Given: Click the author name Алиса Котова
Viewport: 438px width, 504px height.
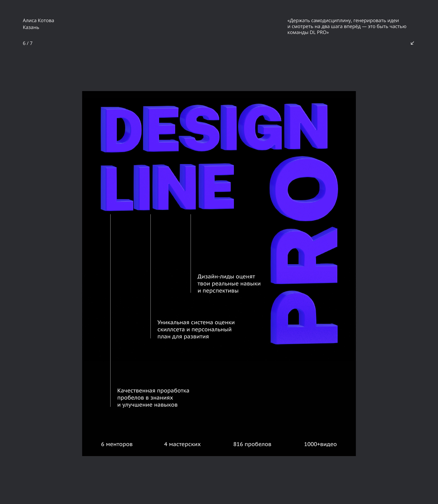Looking at the screenshot, I should tap(38, 20).
